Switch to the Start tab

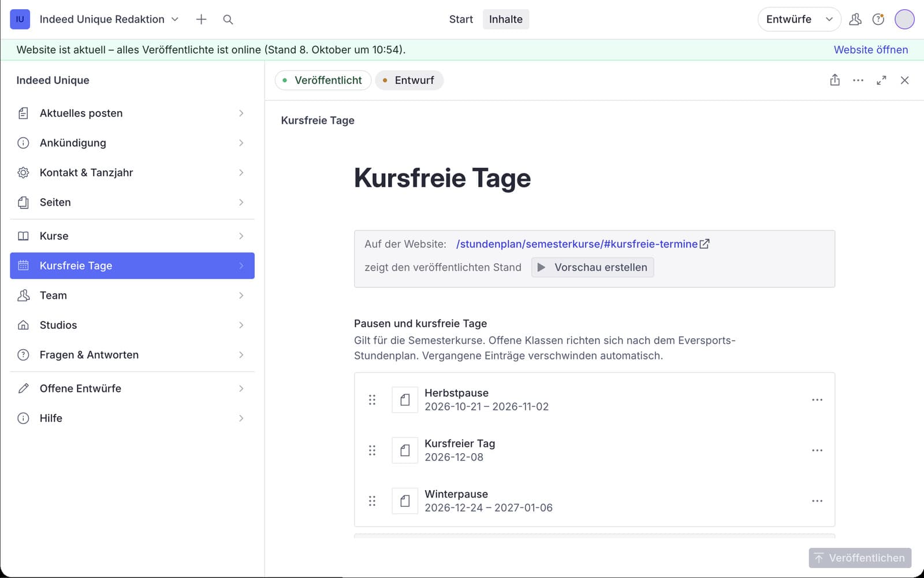point(461,20)
